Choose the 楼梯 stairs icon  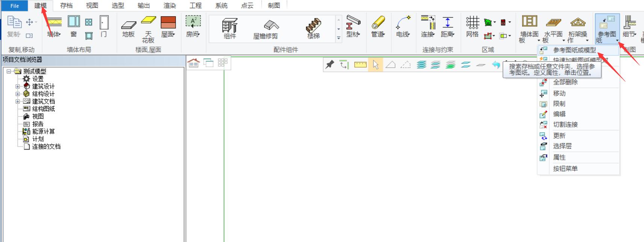313,29
